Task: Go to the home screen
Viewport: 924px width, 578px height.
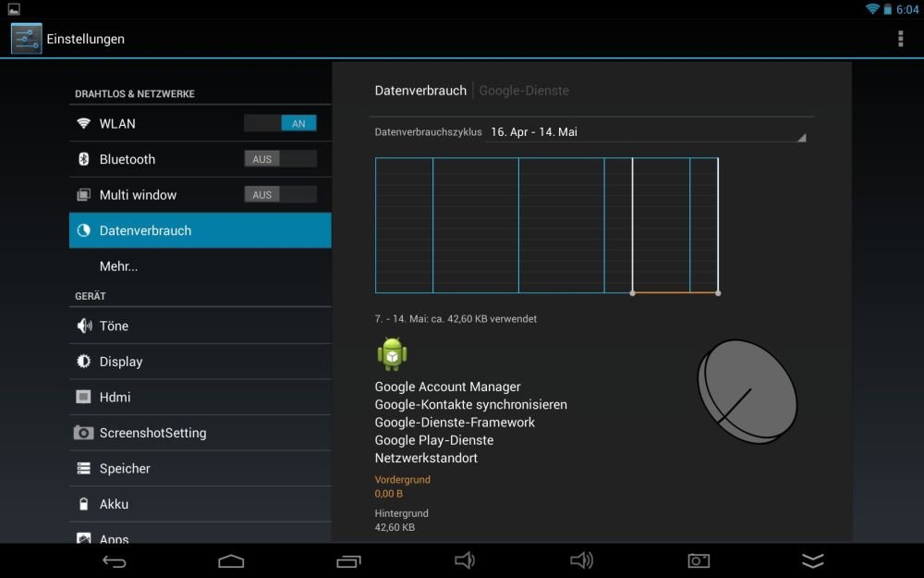Action: [231, 561]
